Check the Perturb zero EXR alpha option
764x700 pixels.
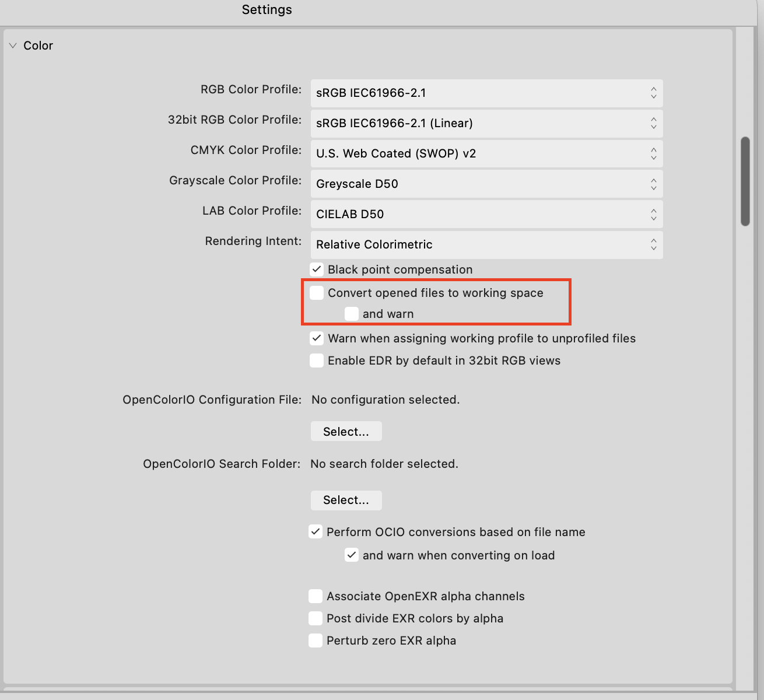click(x=316, y=640)
